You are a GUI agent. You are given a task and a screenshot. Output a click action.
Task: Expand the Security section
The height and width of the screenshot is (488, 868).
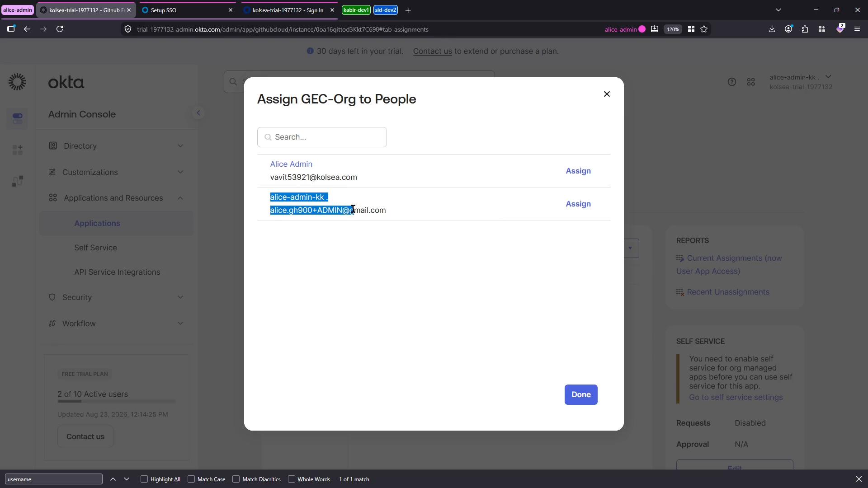117,297
